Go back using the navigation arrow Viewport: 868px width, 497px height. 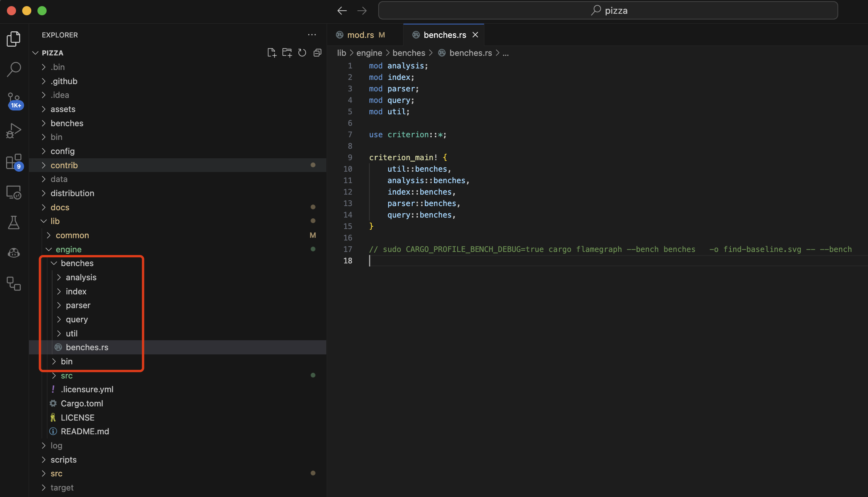coord(342,11)
